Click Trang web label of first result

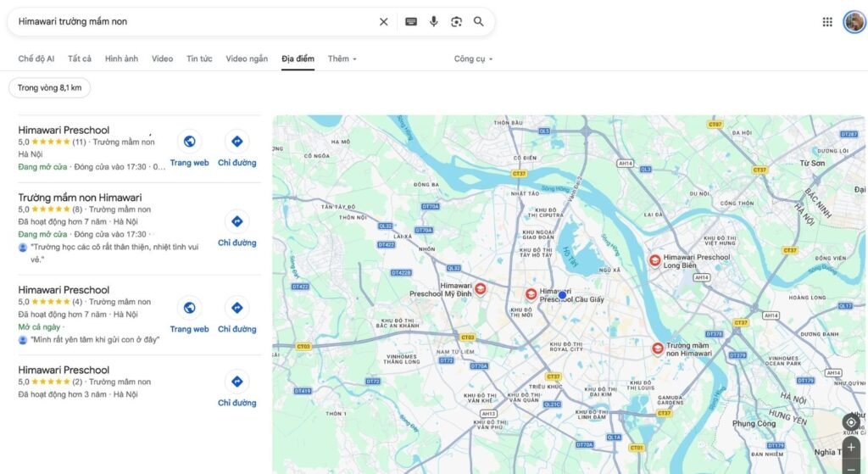(189, 163)
